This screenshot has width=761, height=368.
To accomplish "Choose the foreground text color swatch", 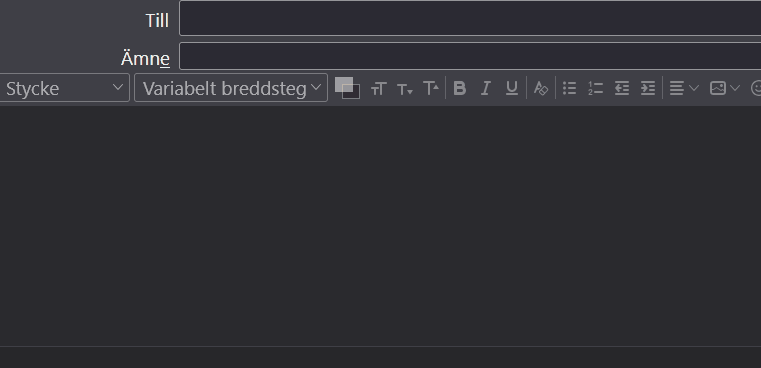I will (344, 84).
